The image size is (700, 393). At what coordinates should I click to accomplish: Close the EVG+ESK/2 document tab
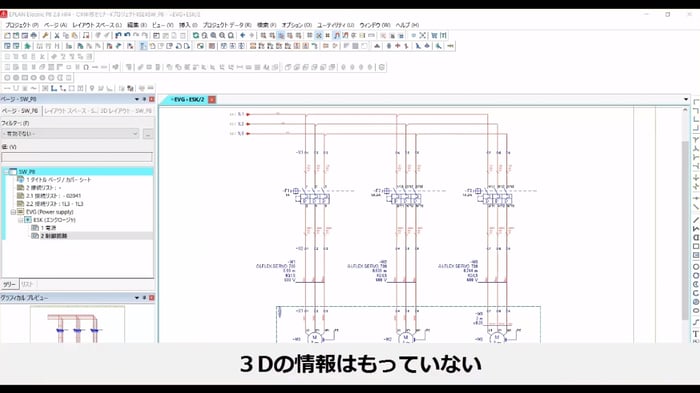coord(212,99)
